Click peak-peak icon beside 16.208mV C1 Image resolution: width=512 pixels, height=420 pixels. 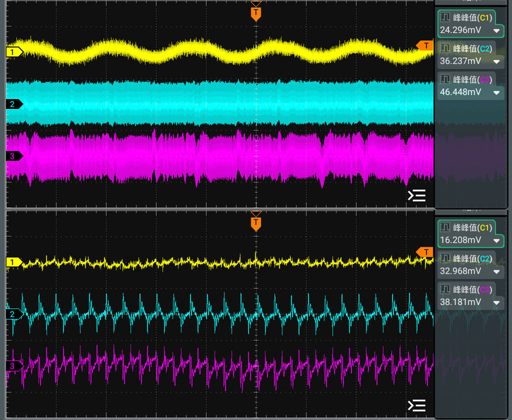(445, 227)
